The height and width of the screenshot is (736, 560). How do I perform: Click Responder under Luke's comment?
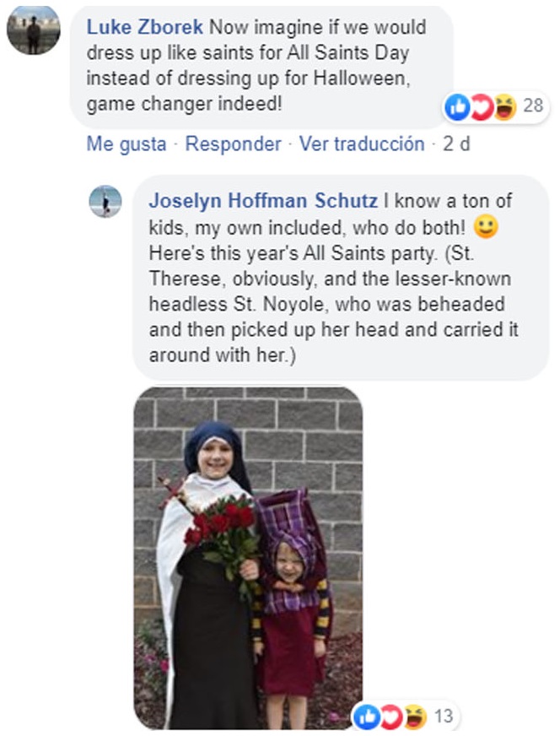[233, 143]
